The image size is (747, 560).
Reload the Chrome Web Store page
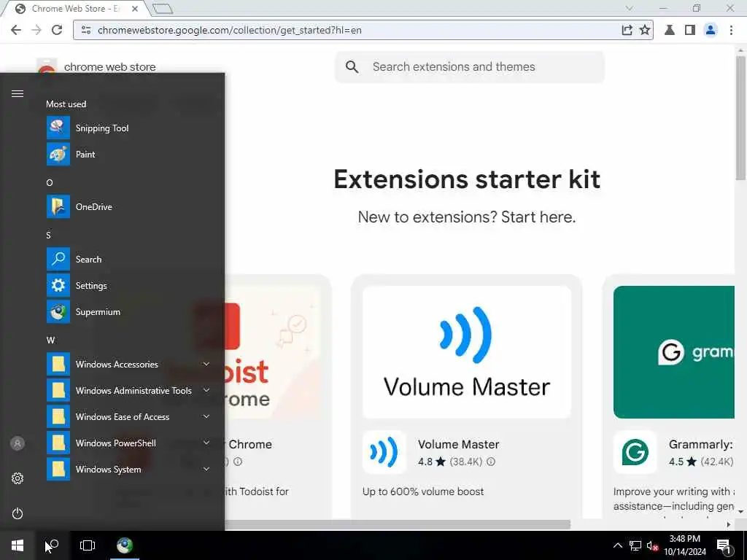click(x=57, y=30)
